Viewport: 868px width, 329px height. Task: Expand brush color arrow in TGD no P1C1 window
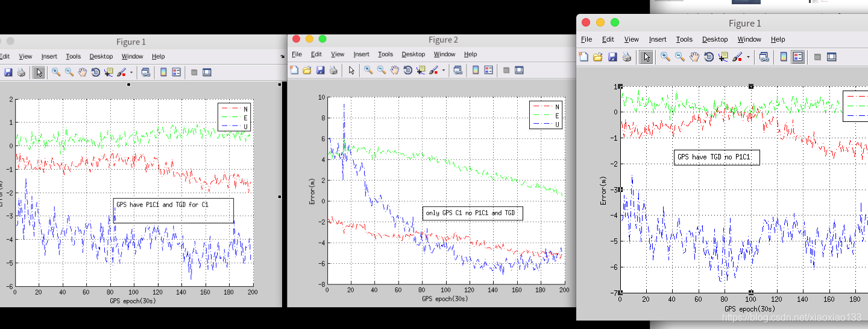(748, 57)
